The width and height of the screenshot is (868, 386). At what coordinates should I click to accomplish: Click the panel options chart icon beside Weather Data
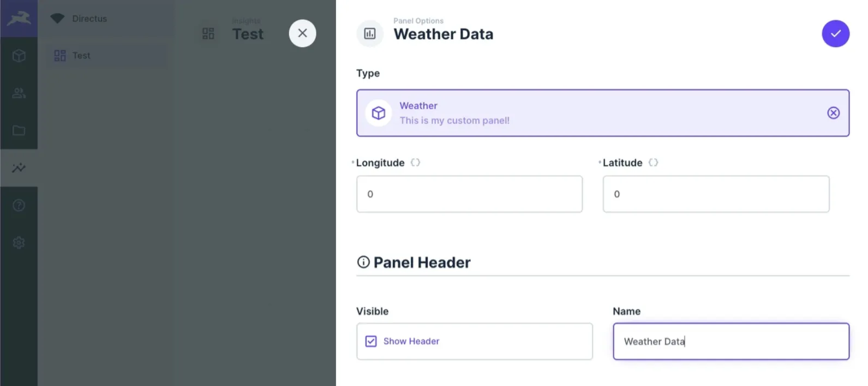(x=370, y=33)
